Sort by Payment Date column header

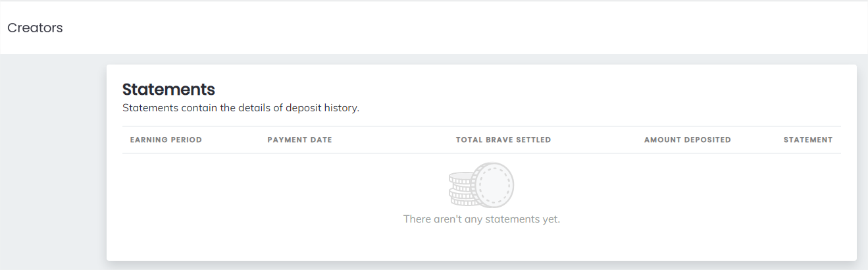[299, 140]
